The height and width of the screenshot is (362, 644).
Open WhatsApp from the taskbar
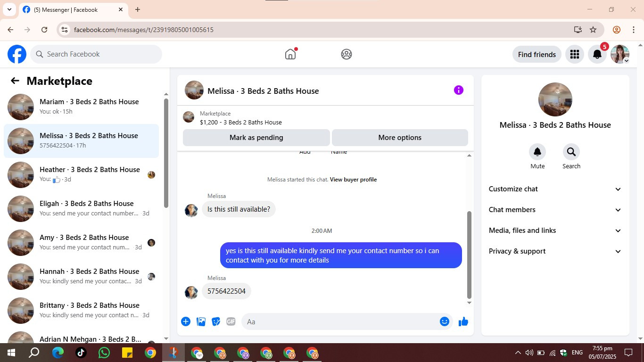104,353
